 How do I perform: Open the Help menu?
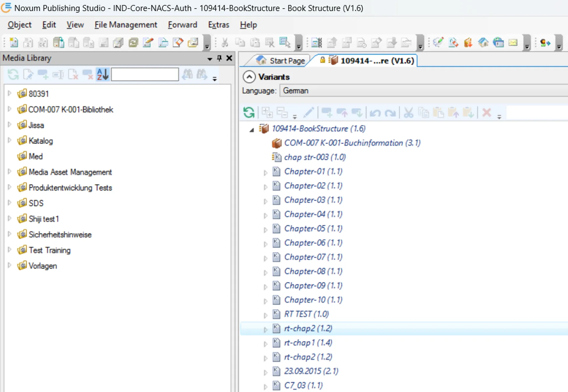coord(248,25)
